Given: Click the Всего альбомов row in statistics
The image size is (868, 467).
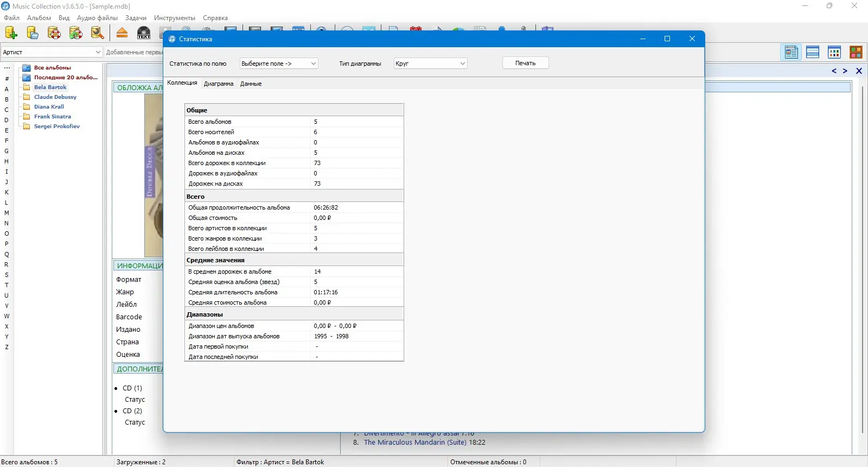Looking at the screenshot, I should coord(294,122).
